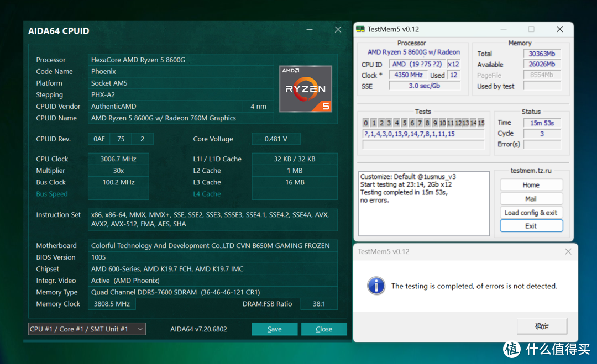Click the L4 Cache label in AIDA64
Screen dimensions: 597x364
(207, 194)
